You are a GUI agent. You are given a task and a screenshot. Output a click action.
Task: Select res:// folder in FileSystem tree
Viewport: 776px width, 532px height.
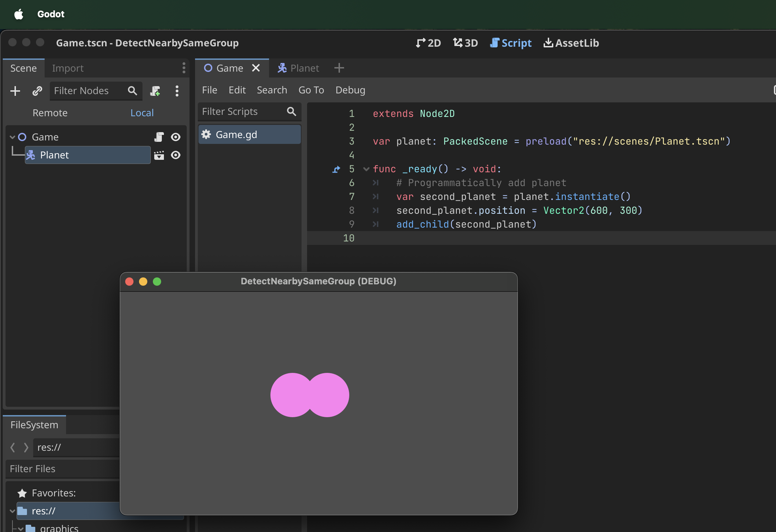[68, 511]
